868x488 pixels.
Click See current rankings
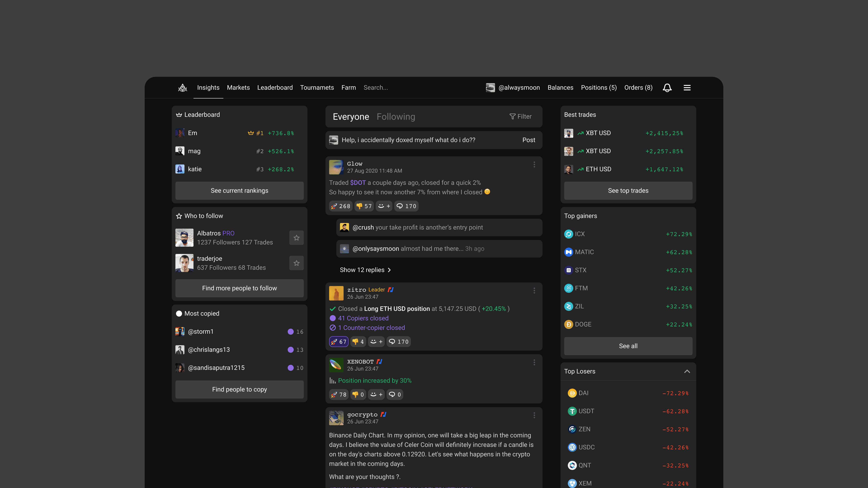tap(240, 191)
